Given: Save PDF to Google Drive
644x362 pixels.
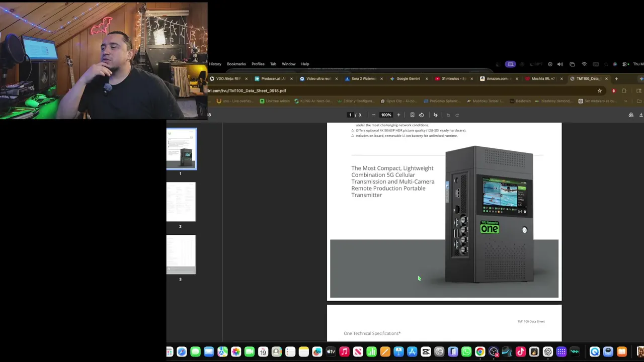Looking at the screenshot, I should pyautogui.click(x=631, y=115).
